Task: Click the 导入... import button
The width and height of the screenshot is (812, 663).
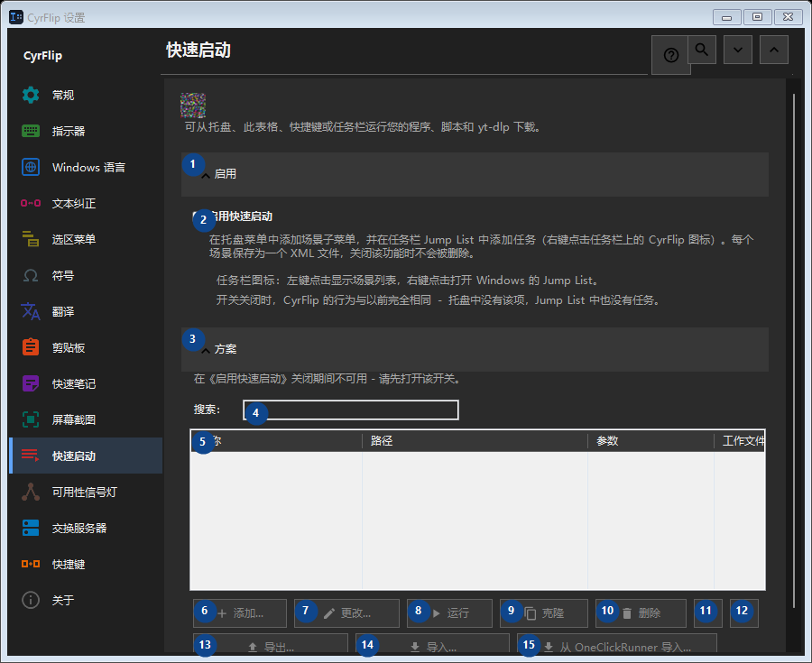Action: pyautogui.click(x=432, y=644)
